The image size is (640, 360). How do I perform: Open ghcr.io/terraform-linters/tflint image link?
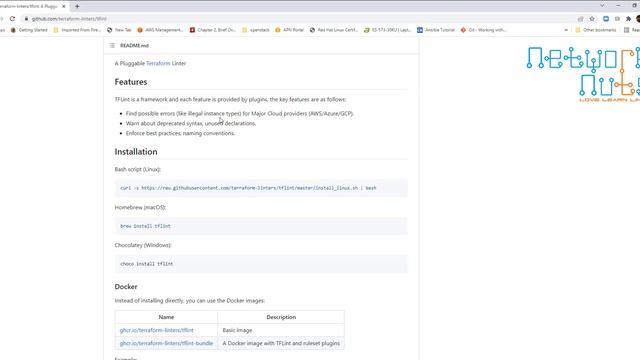click(157, 330)
